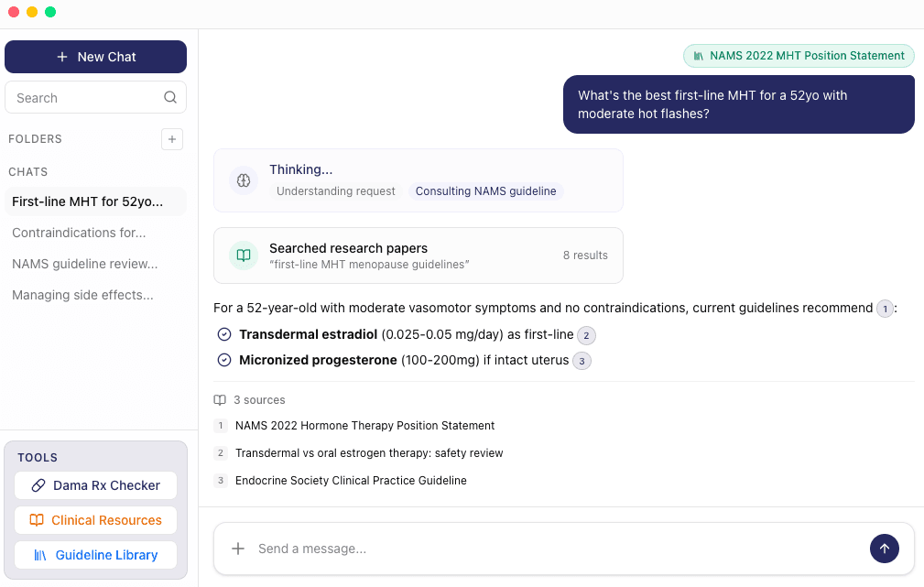Click the brain icon in Thinking card
Image resolution: width=924 pixels, height=587 pixels.
coord(244,180)
